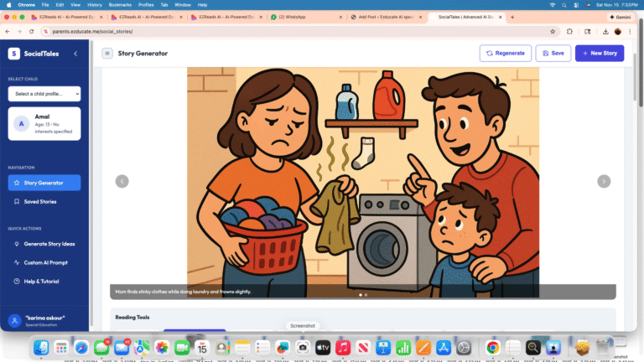This screenshot has width=644, height=362.
Task: Select the second slide indicator dot
Action: pos(366,295)
